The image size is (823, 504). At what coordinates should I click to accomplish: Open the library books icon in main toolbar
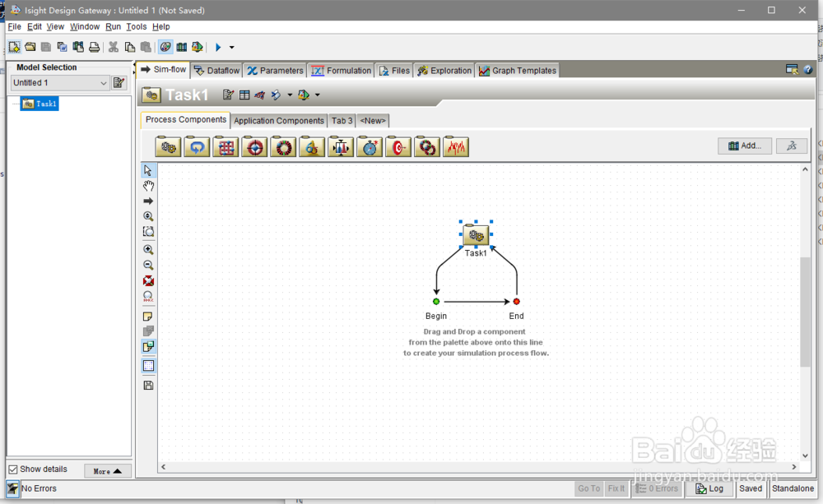(x=182, y=47)
